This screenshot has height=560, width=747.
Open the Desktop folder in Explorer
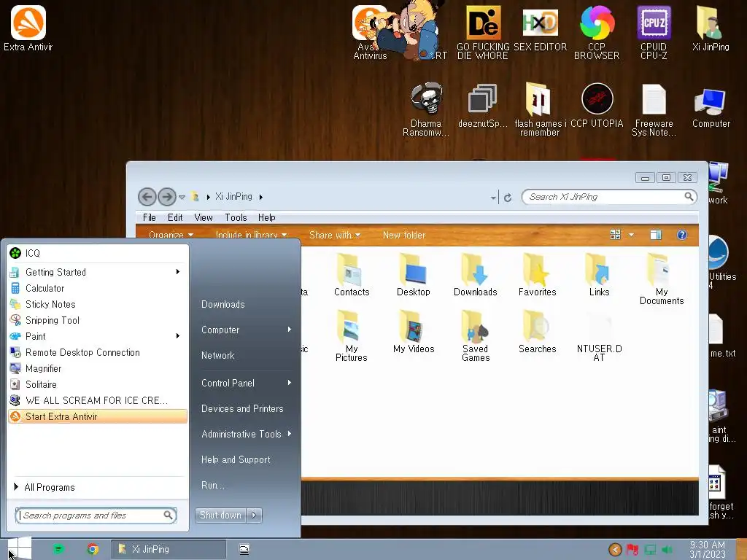[x=414, y=275]
